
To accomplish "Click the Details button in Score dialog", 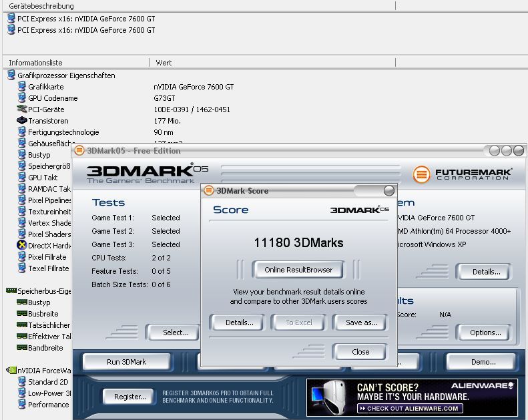I will coord(239,323).
